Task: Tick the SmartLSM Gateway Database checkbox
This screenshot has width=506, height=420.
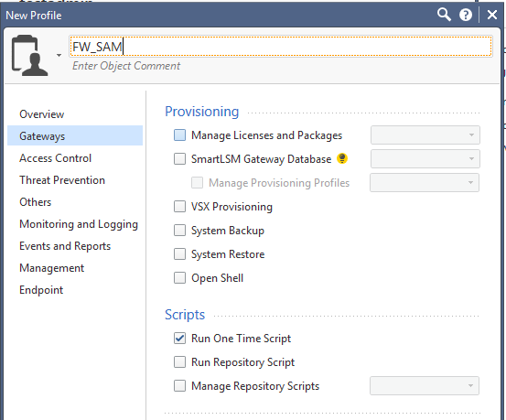Action: point(179,159)
